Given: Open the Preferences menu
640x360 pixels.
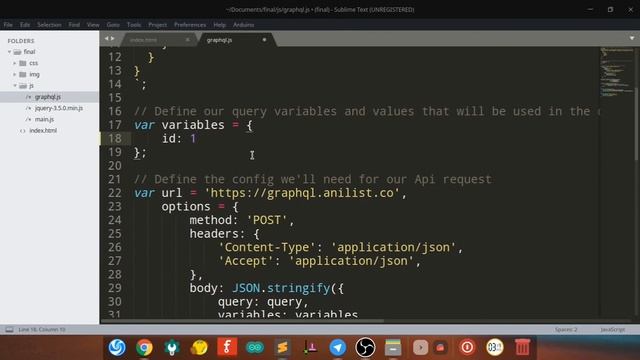Looking at the screenshot, I should tap(190, 25).
